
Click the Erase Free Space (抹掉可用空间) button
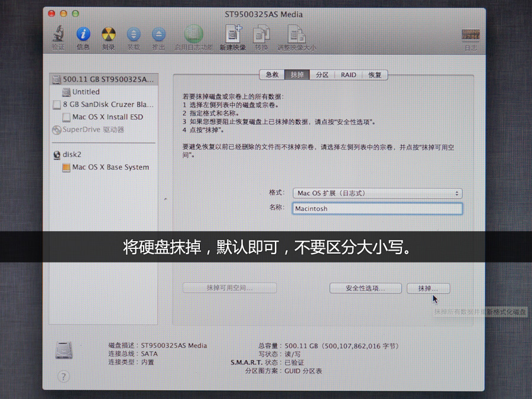point(230,288)
